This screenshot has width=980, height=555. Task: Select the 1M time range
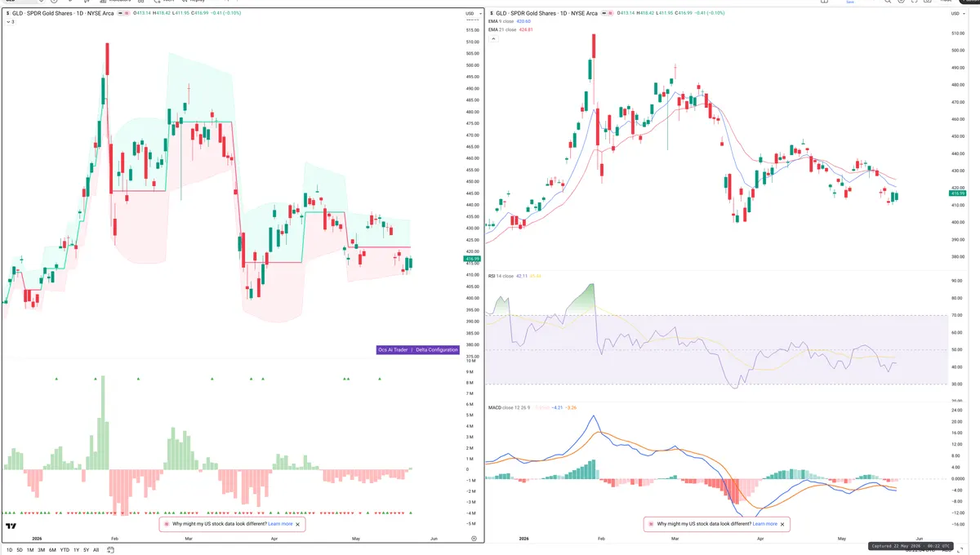click(30, 550)
